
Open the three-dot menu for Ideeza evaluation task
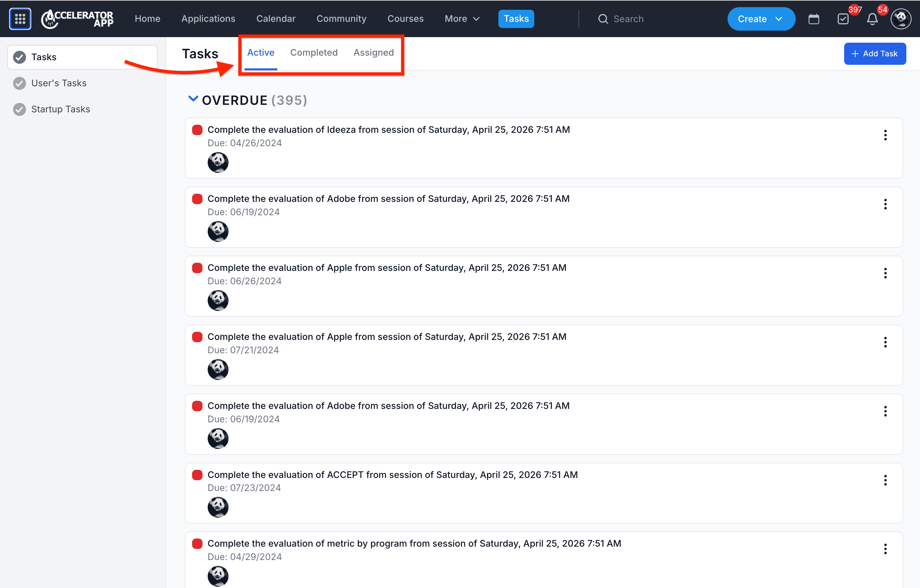point(885,135)
